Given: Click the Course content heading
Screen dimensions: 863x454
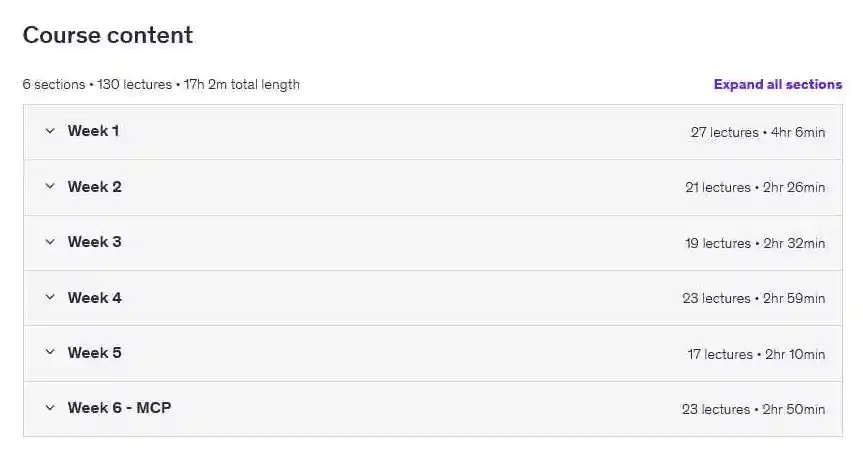Looking at the screenshot, I should point(108,35).
